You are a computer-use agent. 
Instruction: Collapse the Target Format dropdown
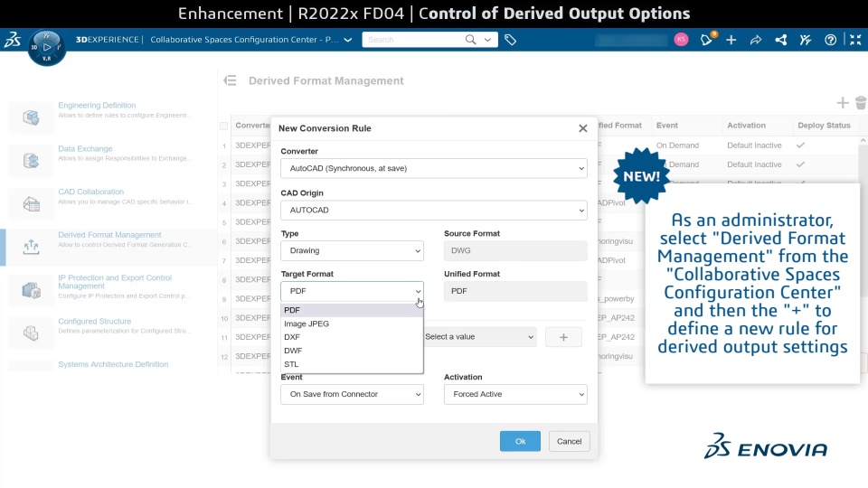tap(352, 291)
